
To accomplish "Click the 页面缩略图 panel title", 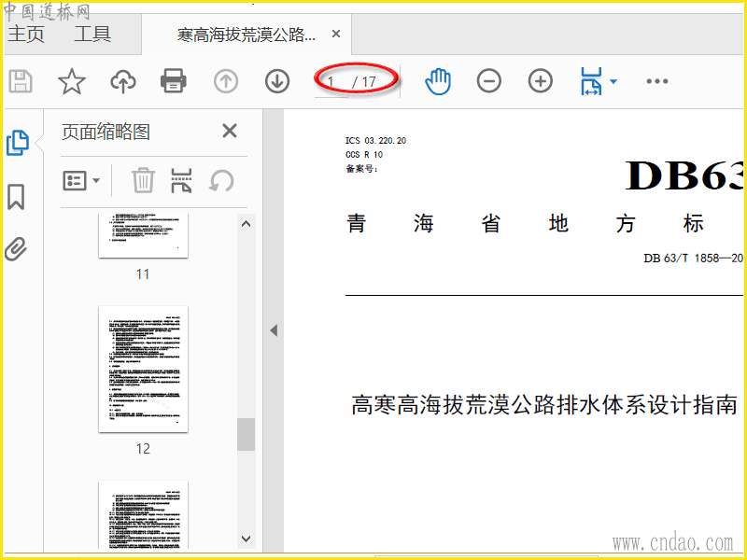I will pos(106,132).
